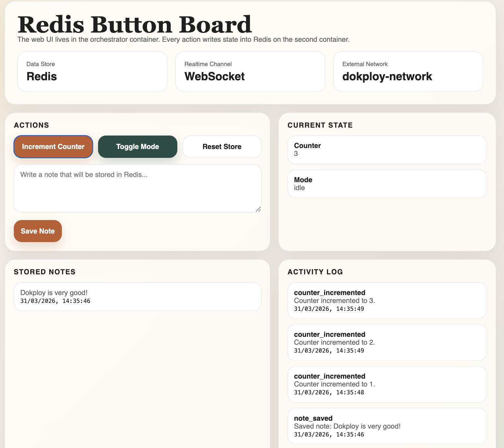Select the Data Store Redis card

click(x=92, y=71)
